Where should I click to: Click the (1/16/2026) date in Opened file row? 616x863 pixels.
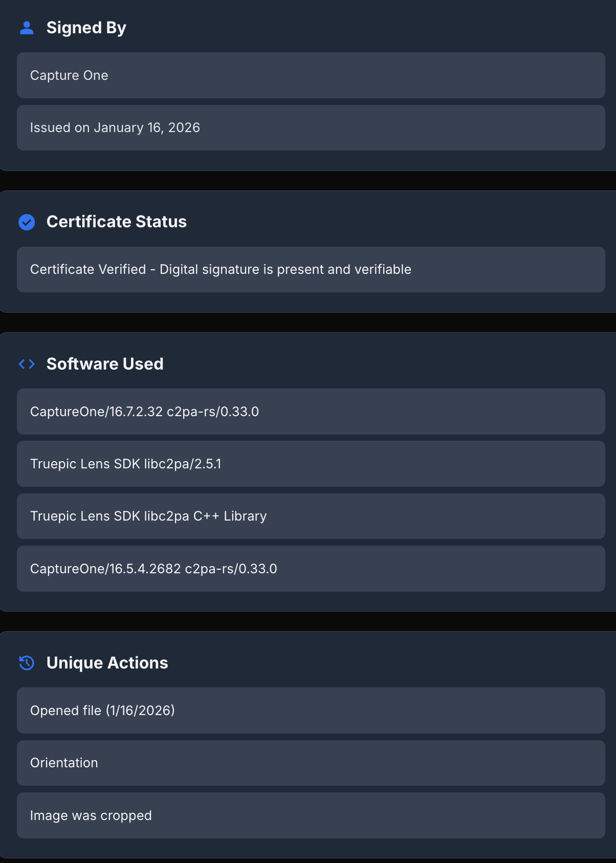pyautogui.click(x=140, y=710)
